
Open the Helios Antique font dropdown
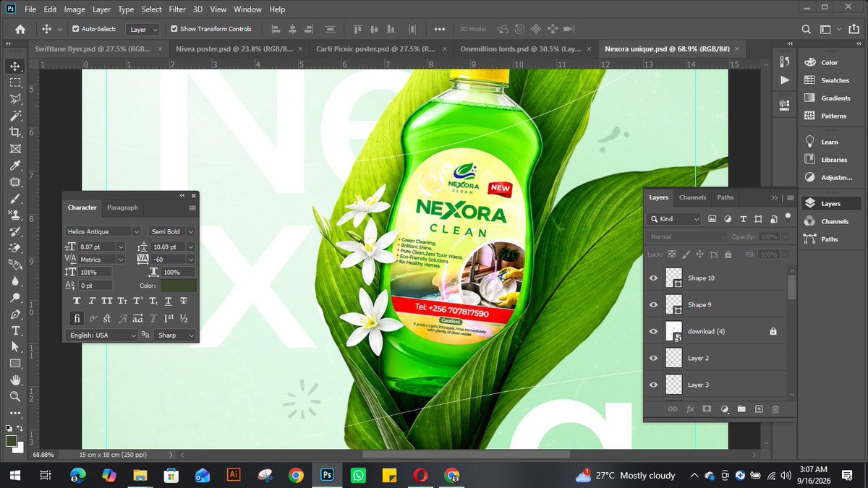[136, 231]
